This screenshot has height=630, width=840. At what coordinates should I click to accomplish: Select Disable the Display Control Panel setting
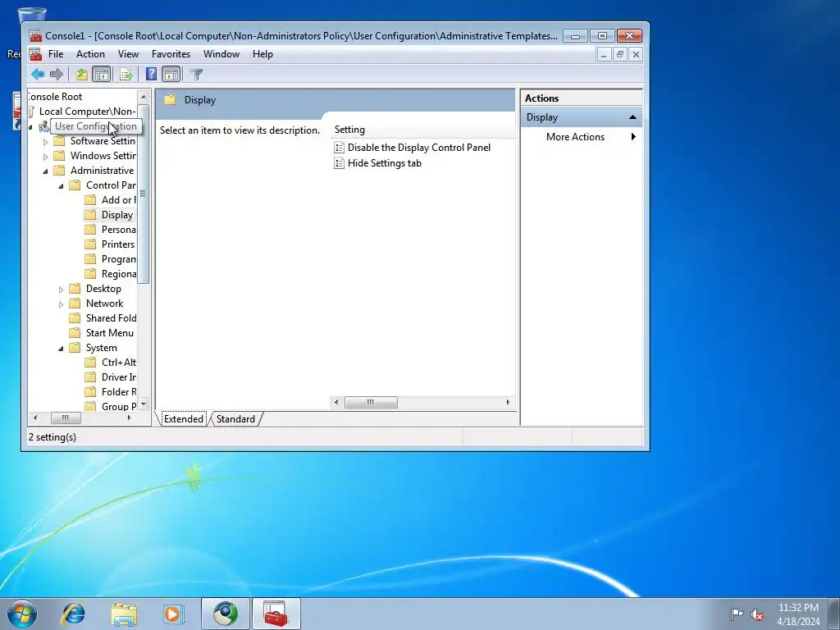click(x=419, y=148)
